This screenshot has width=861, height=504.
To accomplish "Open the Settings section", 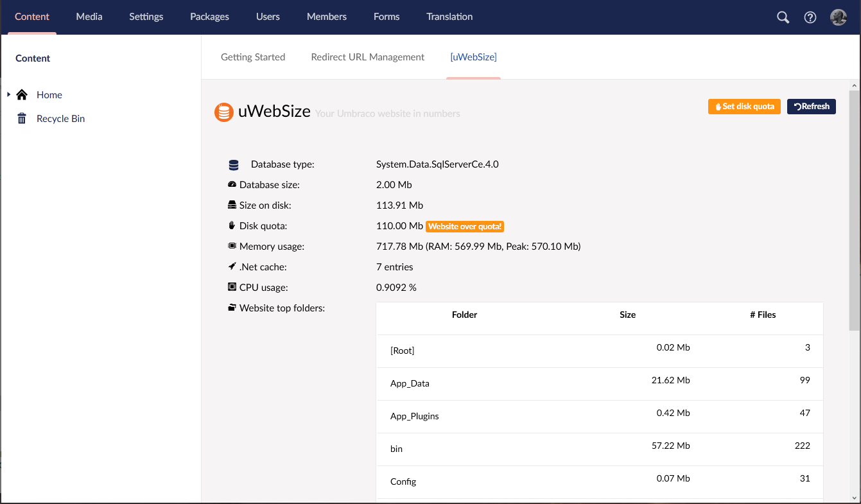I will [x=146, y=17].
